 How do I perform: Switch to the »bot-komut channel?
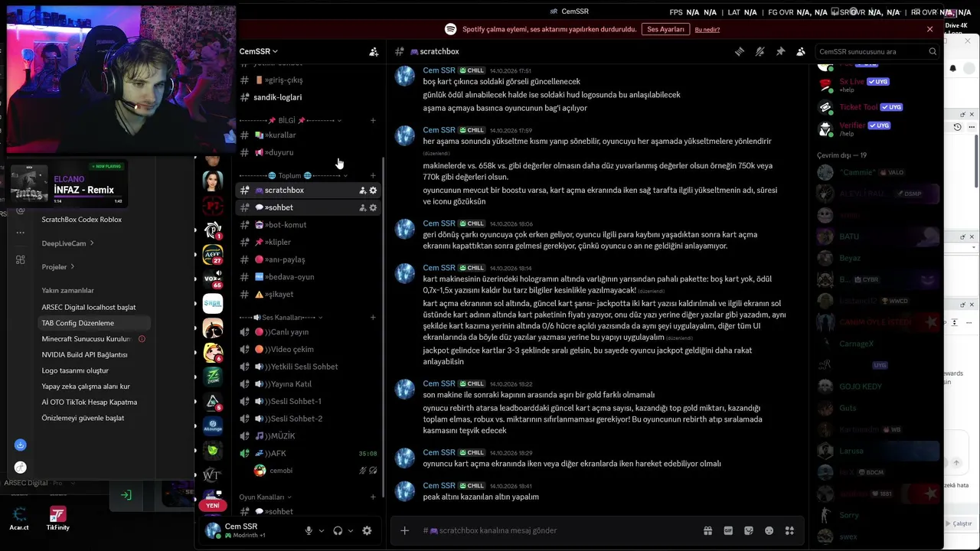(309, 225)
